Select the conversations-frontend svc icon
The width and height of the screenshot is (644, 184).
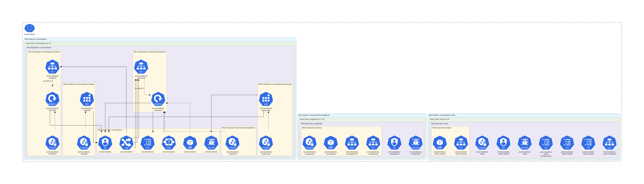[x=52, y=67]
